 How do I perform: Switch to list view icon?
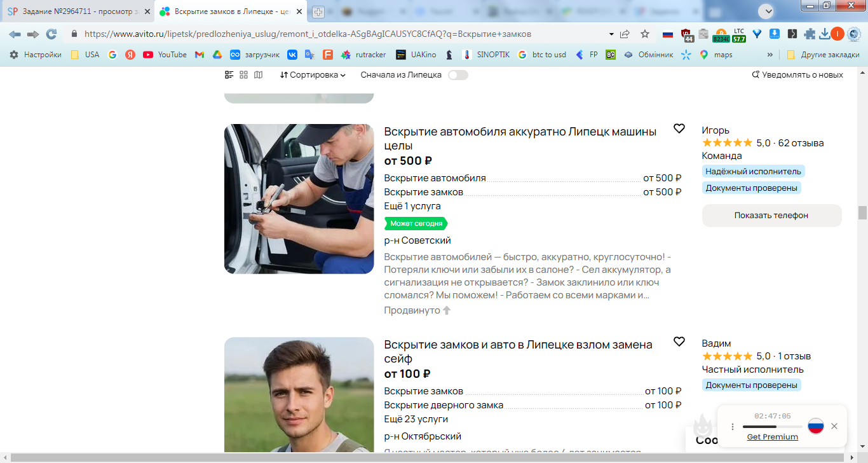click(x=229, y=75)
